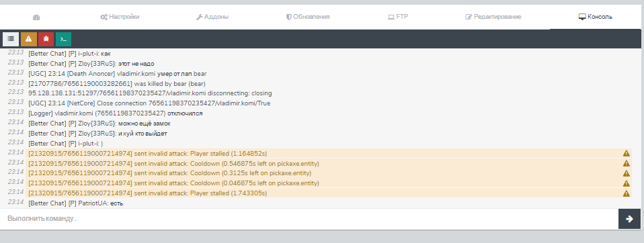Focus the Выполнить команду input field
644x243 pixels.
[x=309, y=219]
